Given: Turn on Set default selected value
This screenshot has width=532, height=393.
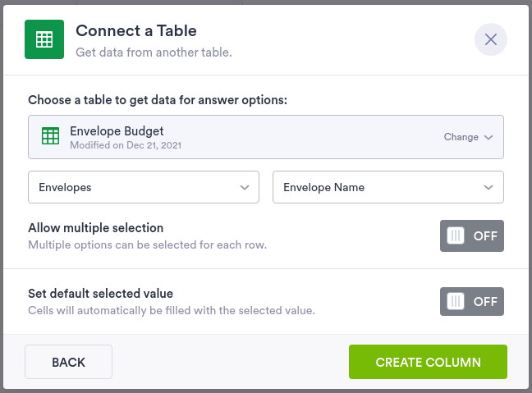Looking at the screenshot, I should click(472, 301).
